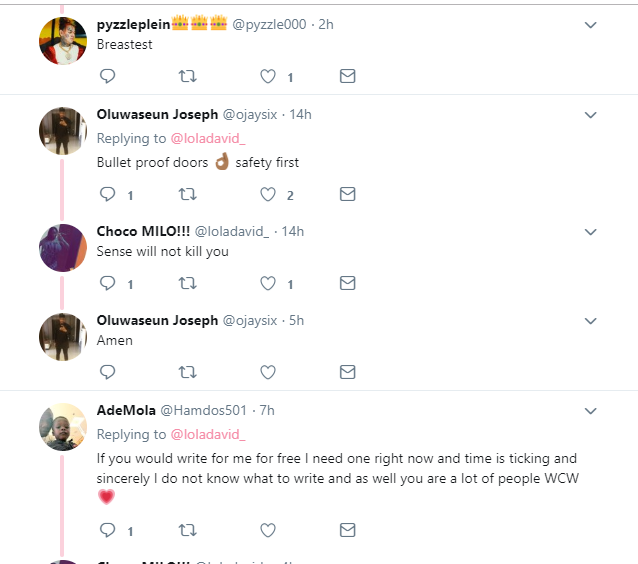Viewport: 638px width, 564px height.
Task: Visit Choco MILO!!! profile name link
Action: coord(143,231)
